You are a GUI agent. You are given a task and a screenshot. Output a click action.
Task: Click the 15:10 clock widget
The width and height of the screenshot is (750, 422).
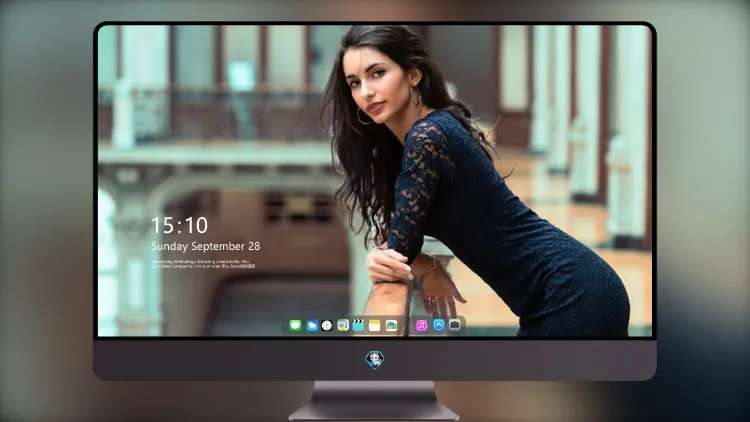179,225
